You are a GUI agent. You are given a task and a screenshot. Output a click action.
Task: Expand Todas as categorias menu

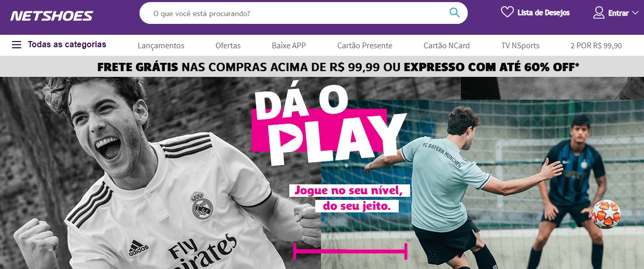[x=67, y=45]
